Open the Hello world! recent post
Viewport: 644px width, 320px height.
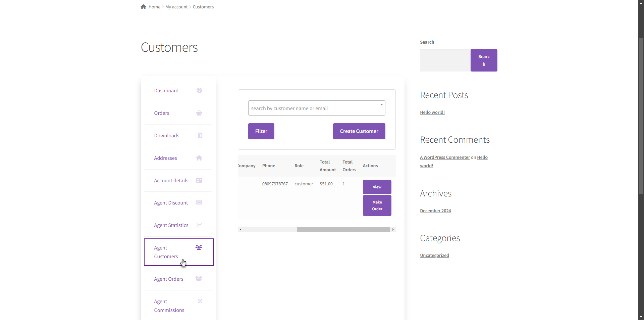(x=432, y=112)
